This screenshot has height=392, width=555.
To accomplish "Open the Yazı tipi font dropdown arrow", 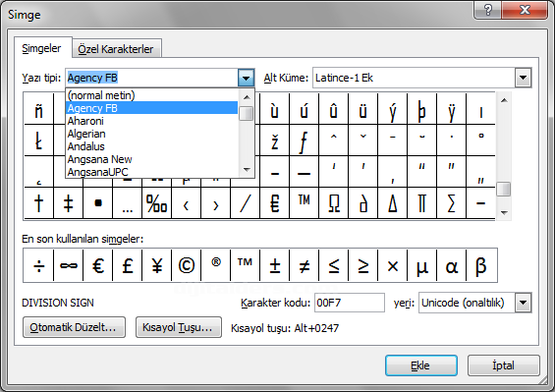I will pos(247,78).
